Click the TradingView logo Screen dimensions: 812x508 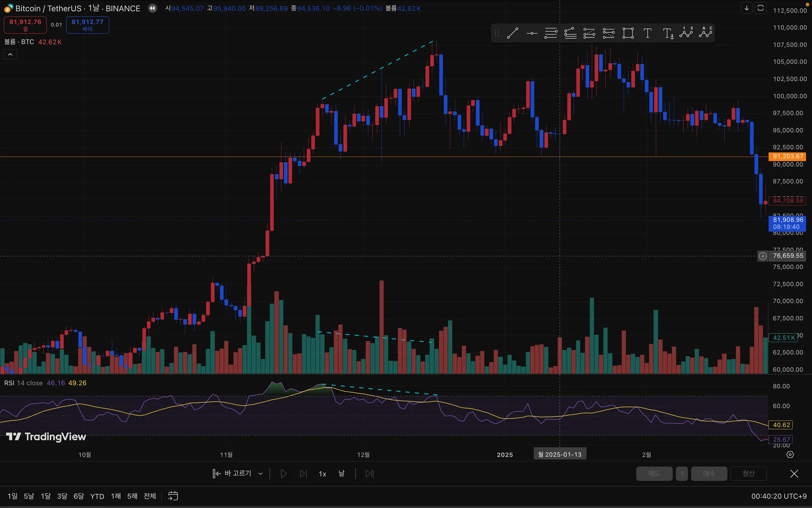(x=46, y=437)
